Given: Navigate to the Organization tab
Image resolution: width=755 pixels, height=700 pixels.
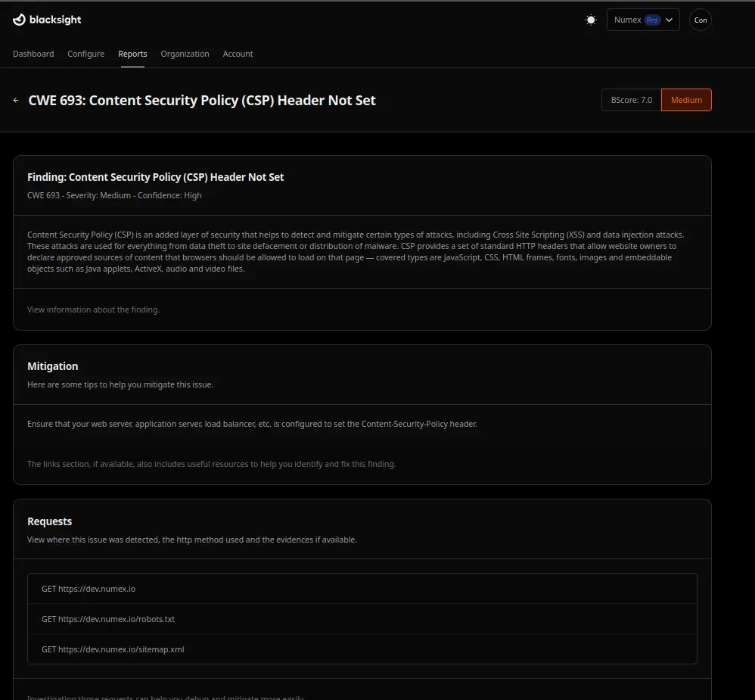Looking at the screenshot, I should 185,54.
